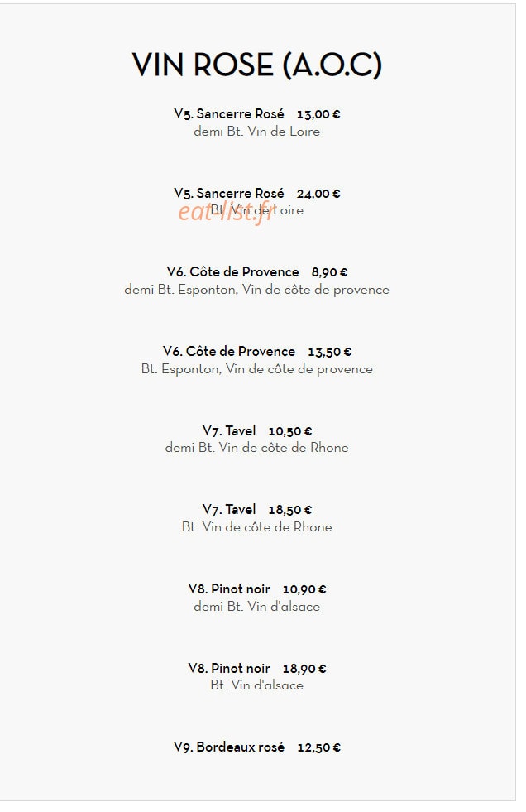Screen dimensions: 526x812
Task: Click 'demi Bt. Esponton, Vin de côte de provence'
Action: point(256,290)
